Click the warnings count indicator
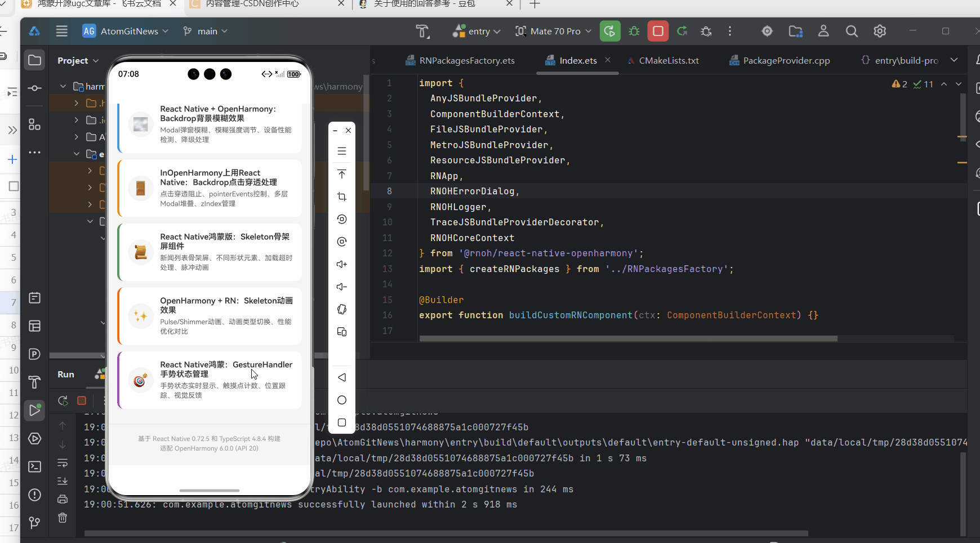The image size is (980, 543). [899, 84]
